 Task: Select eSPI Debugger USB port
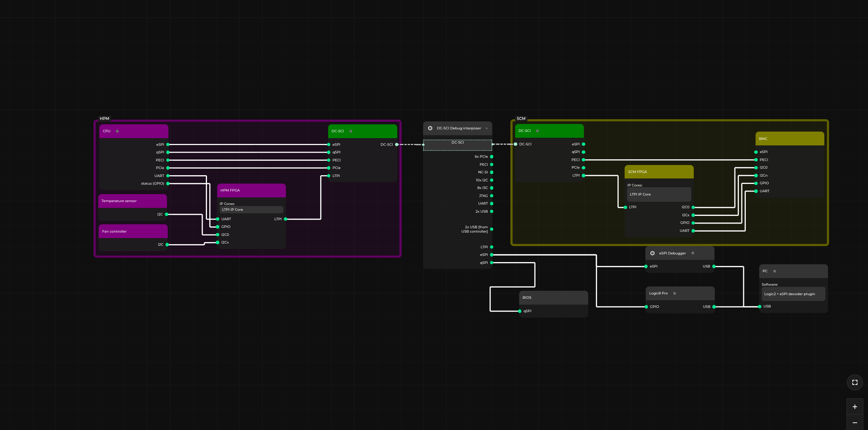point(714,266)
